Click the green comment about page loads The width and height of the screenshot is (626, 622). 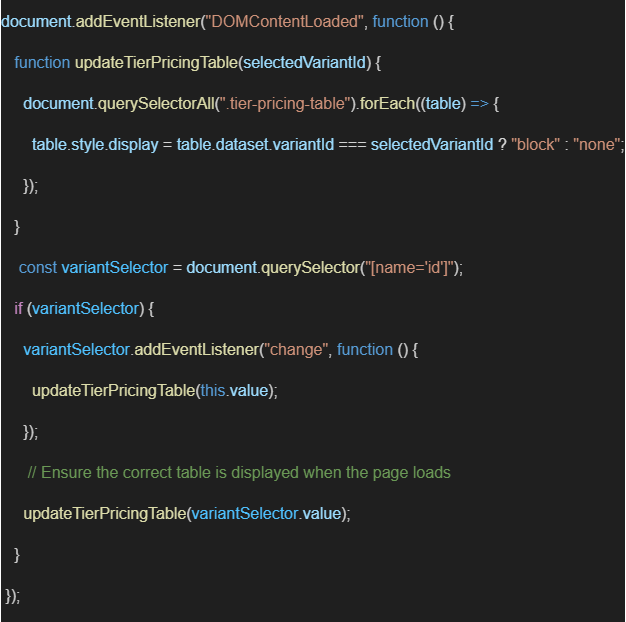tap(239, 472)
